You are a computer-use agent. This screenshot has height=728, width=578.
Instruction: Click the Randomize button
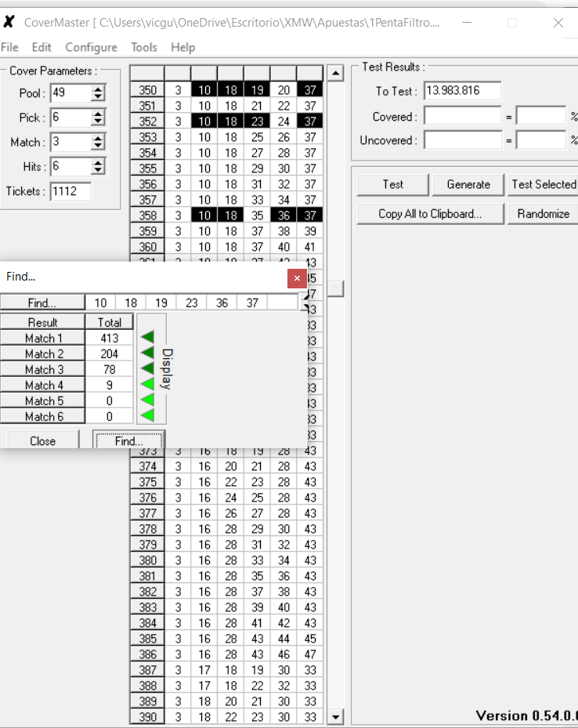point(544,214)
